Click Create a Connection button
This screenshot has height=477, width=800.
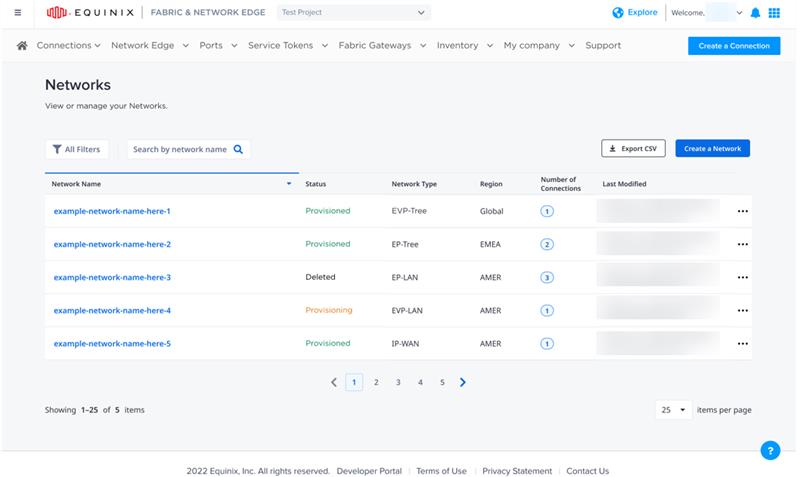coord(734,46)
